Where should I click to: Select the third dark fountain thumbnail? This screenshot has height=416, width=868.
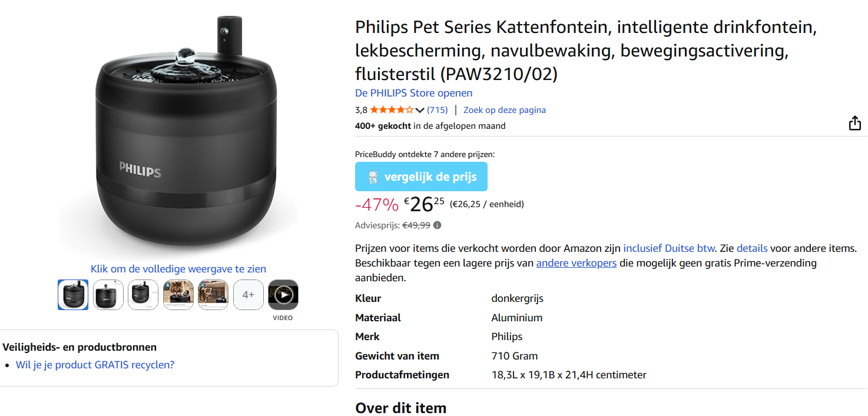(143, 294)
